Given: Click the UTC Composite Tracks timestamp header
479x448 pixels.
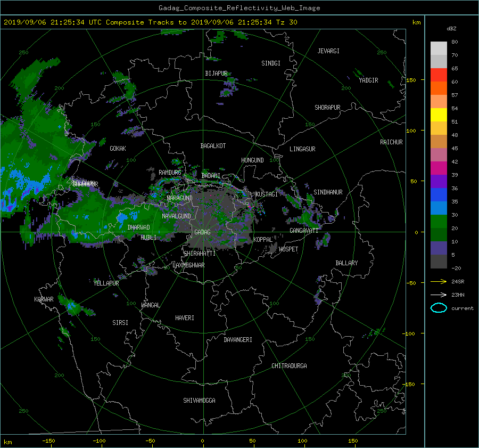Looking at the screenshot, I should coord(151,22).
